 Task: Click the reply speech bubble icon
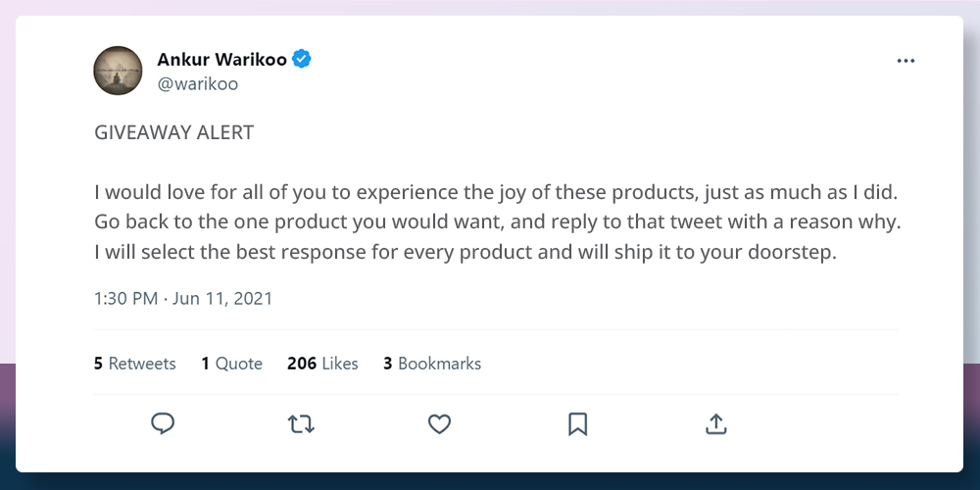tap(163, 423)
